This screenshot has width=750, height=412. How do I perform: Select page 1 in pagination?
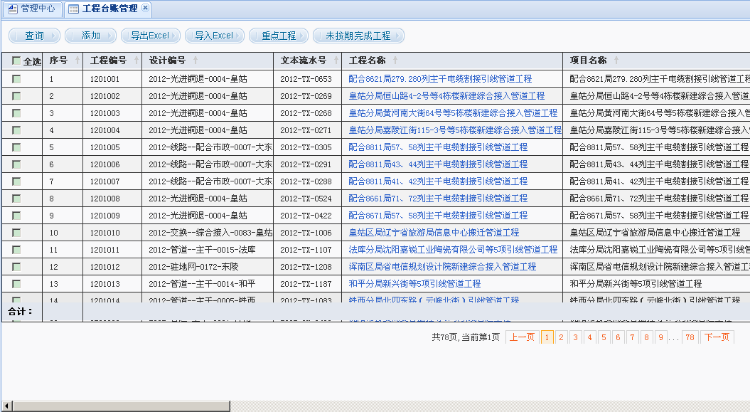[x=547, y=337]
